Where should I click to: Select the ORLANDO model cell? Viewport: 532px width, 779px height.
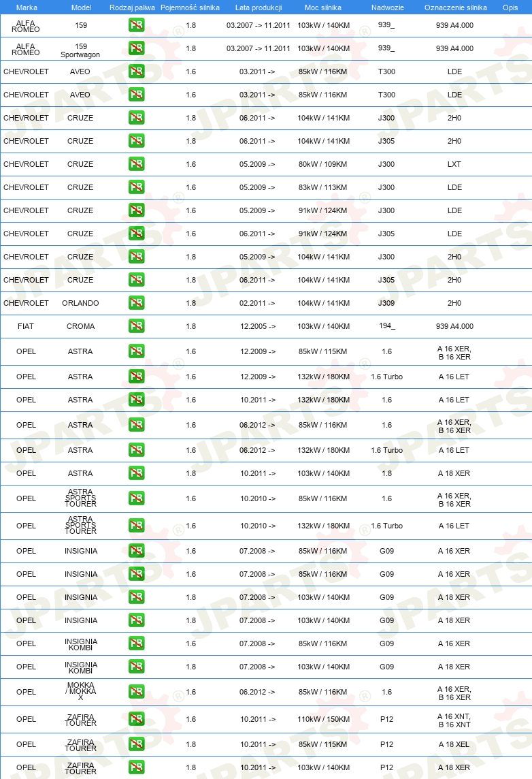(80, 303)
